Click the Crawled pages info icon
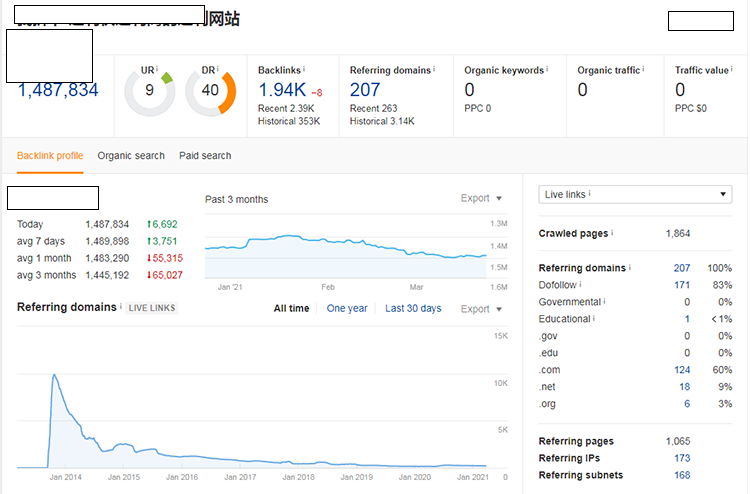750x494 pixels. pyautogui.click(x=612, y=233)
